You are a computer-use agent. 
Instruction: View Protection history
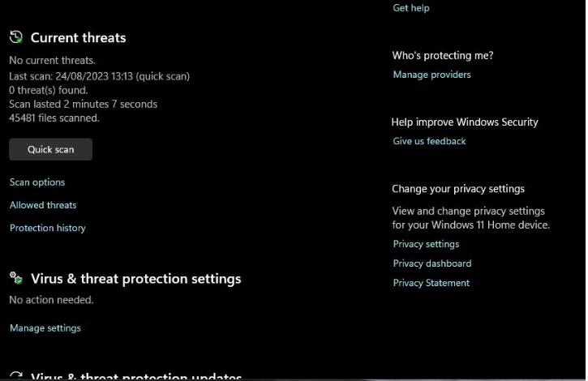coord(48,228)
